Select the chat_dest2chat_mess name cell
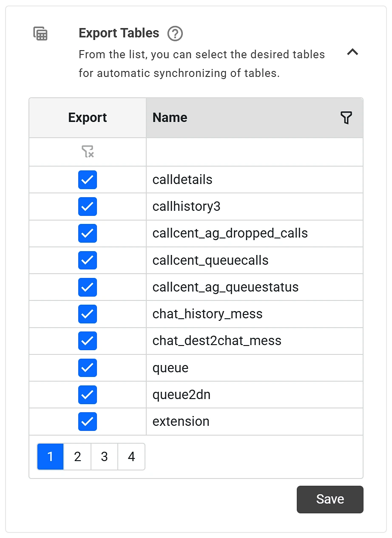This screenshot has width=392, height=538. (255, 341)
